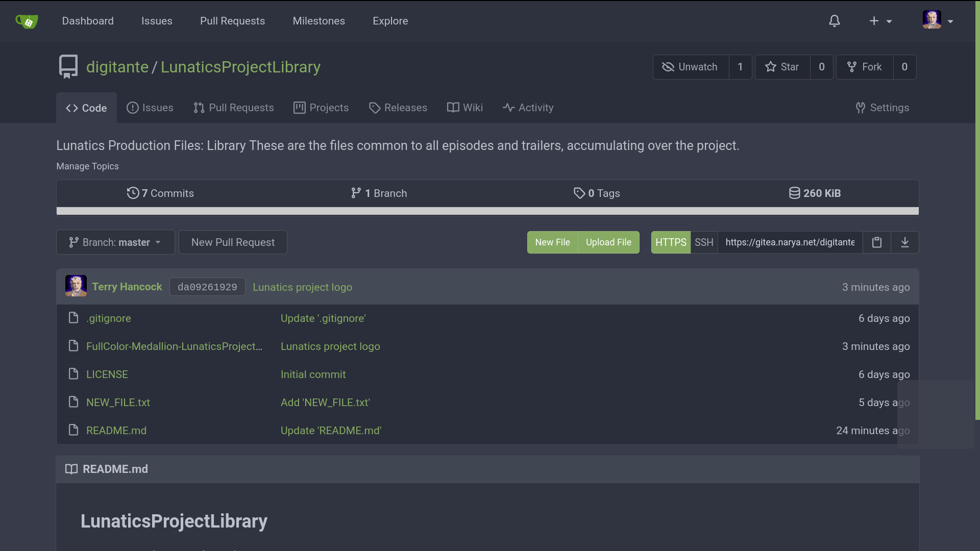This screenshot has width=980, height=551.
Task: Open the plus create-new dropdown
Action: pos(880,21)
